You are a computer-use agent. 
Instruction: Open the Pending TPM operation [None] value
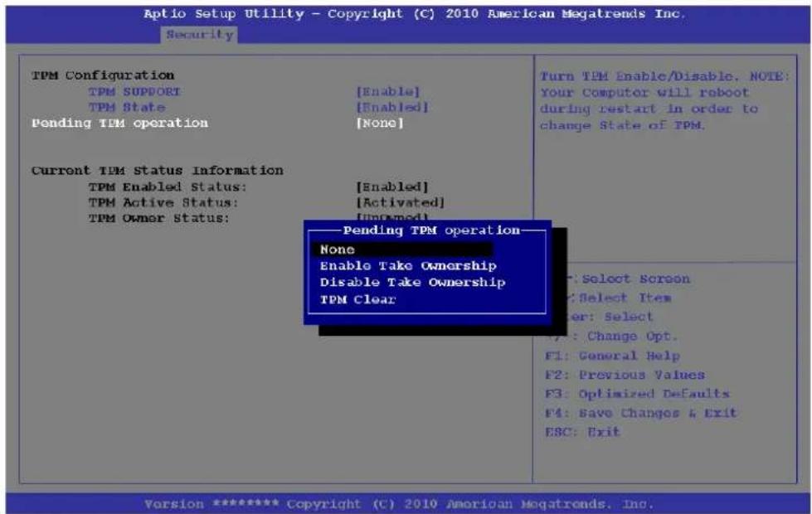coord(380,124)
